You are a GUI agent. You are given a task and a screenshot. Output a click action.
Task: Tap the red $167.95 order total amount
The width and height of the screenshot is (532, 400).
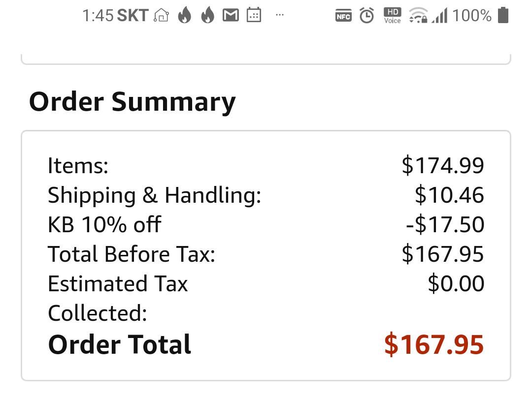pos(433,344)
